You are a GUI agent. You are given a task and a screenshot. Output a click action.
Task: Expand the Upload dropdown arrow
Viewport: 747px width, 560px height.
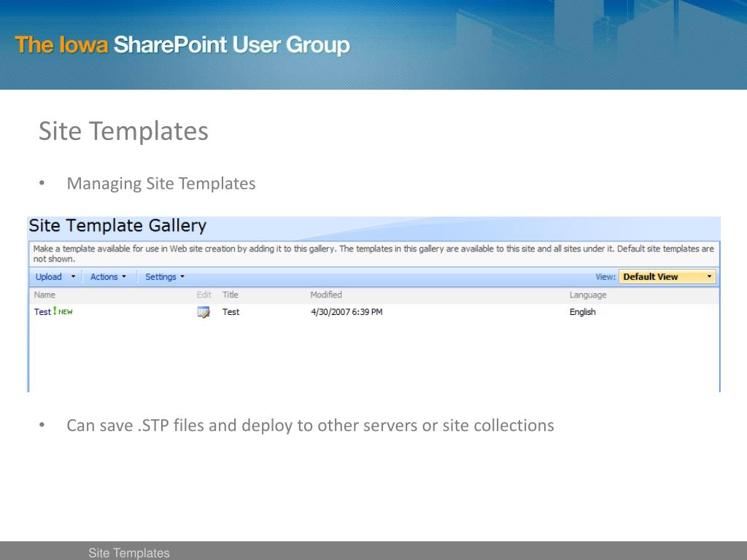tap(73, 276)
